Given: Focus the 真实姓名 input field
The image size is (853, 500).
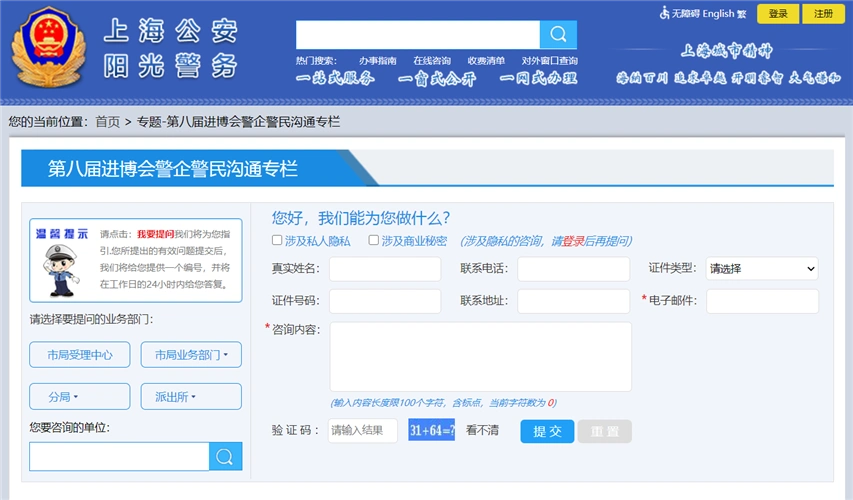Looking at the screenshot, I should (385, 269).
